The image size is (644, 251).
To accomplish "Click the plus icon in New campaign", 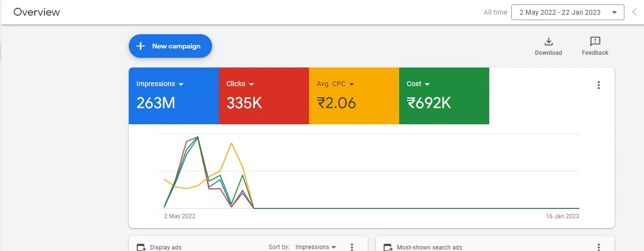I will 141,46.
